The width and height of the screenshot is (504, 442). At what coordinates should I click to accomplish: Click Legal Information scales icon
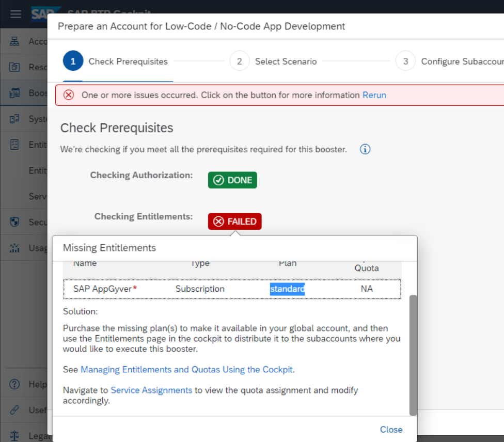click(14, 436)
